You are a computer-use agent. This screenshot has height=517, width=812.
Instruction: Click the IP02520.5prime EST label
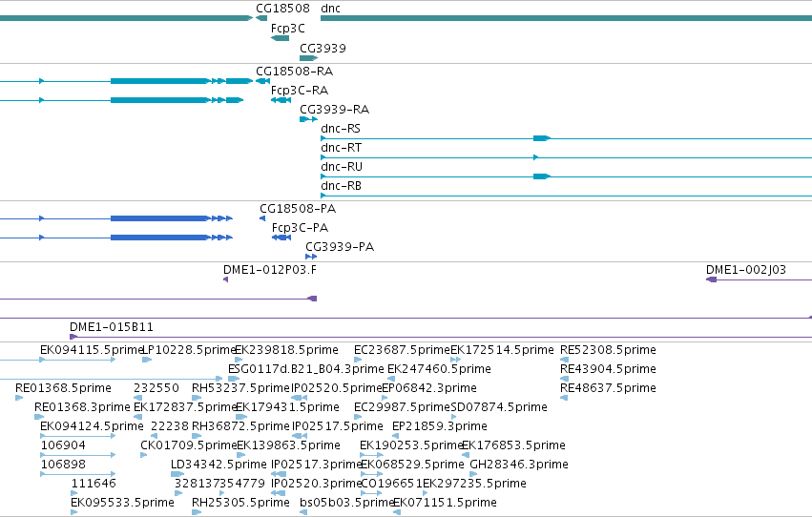337,388
